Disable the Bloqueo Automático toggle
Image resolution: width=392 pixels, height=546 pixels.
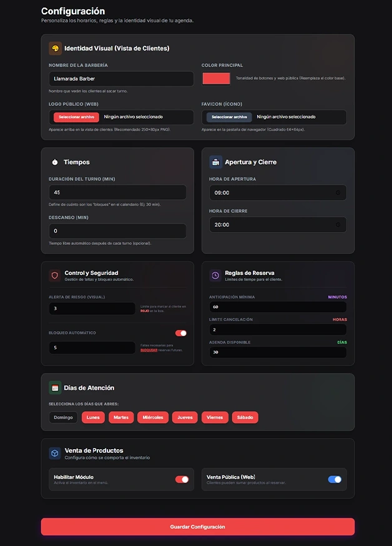click(x=181, y=334)
